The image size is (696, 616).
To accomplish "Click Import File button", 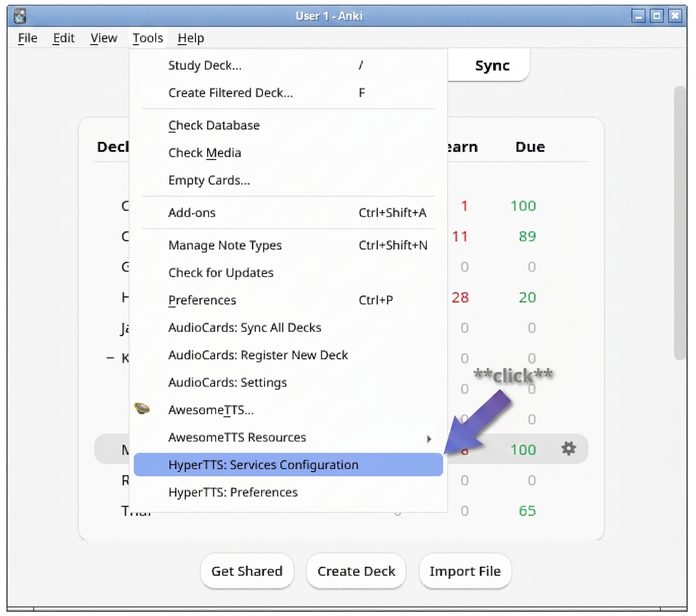I will click(x=465, y=571).
